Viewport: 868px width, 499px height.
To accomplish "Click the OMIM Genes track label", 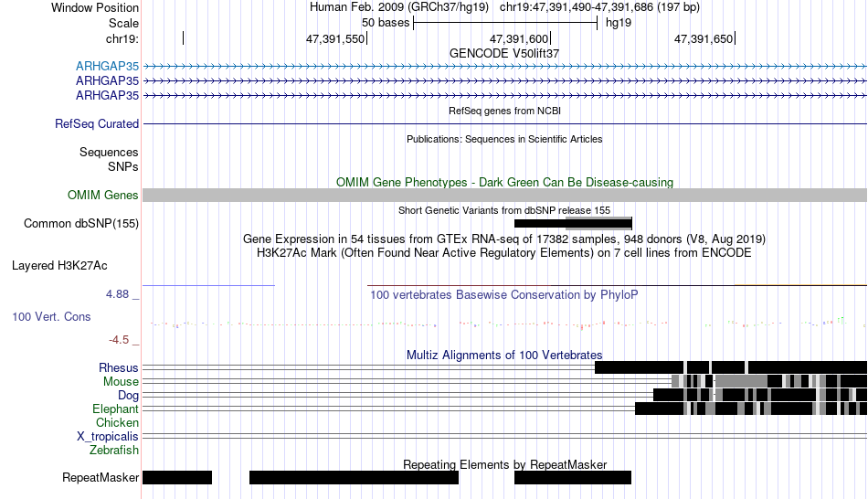I will pyautogui.click(x=102, y=195).
